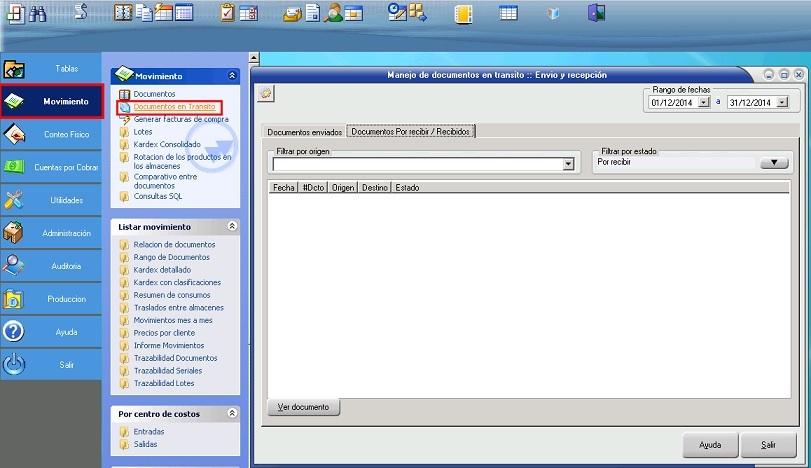
Task: Click the binoculars search icon in toolbar
Action: [38, 13]
